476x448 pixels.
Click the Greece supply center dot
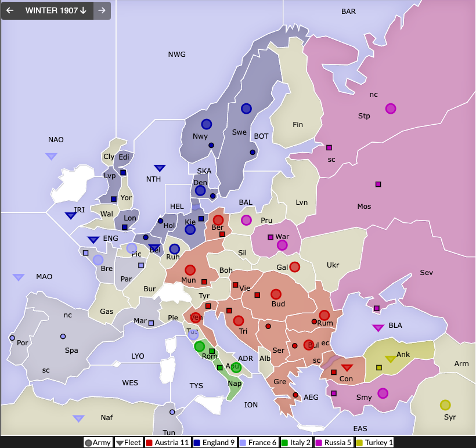tap(295, 395)
